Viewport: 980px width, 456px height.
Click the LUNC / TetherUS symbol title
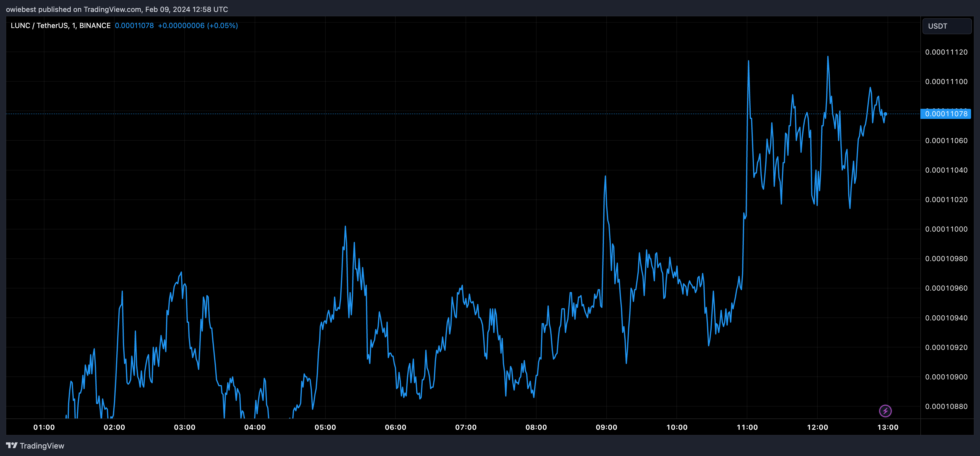point(61,25)
